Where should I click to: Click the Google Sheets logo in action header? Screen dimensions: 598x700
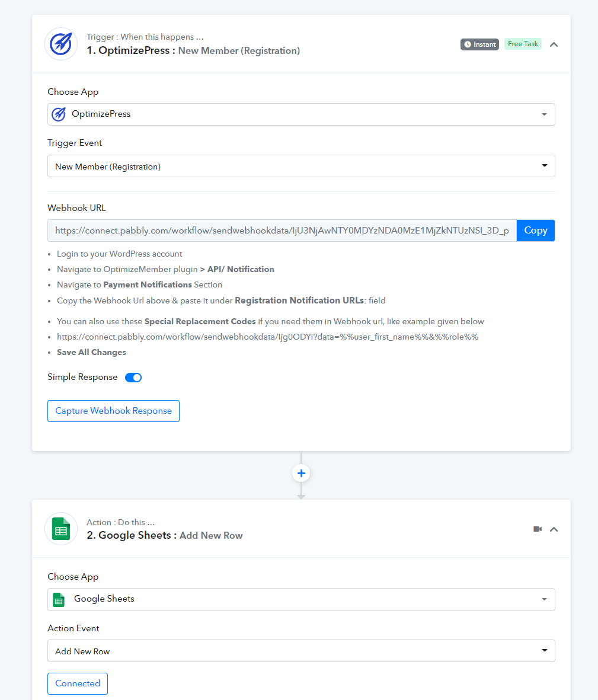tap(61, 529)
